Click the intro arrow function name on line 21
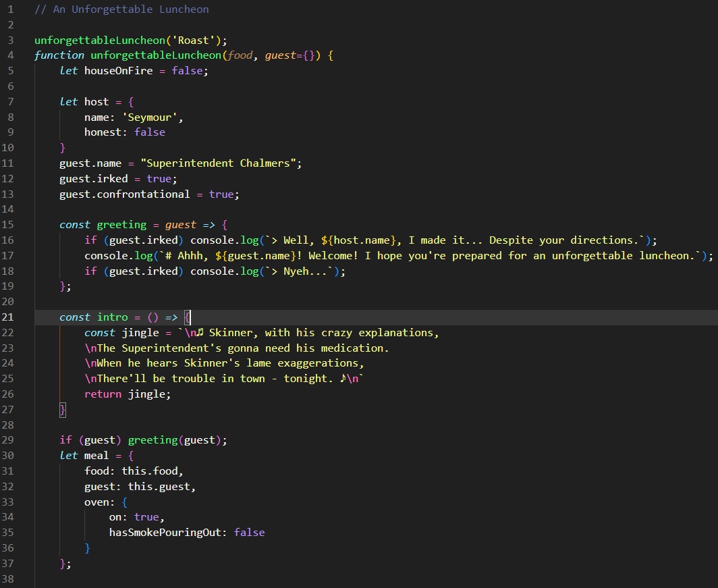 click(112, 317)
